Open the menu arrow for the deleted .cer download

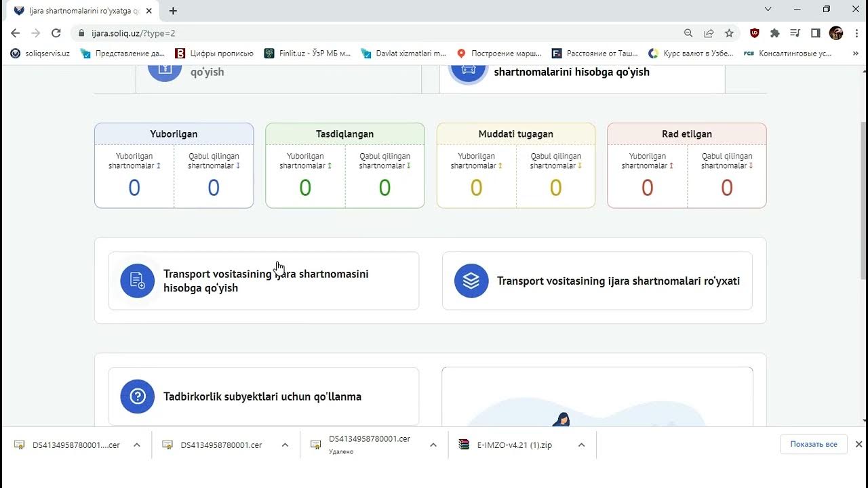(433, 445)
